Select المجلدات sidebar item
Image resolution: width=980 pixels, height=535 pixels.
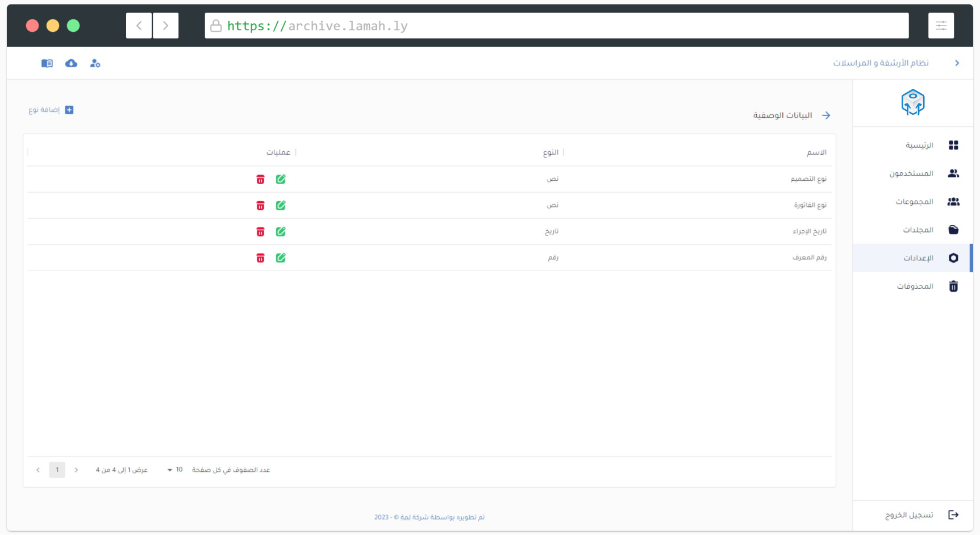pos(918,230)
